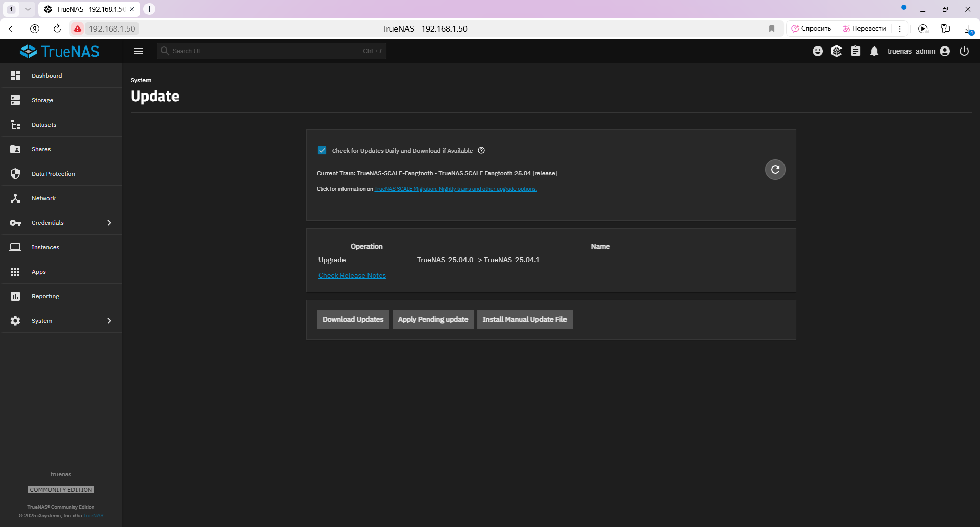Image resolution: width=980 pixels, height=527 pixels.
Task: Go to Storage page
Action: [x=61, y=100]
